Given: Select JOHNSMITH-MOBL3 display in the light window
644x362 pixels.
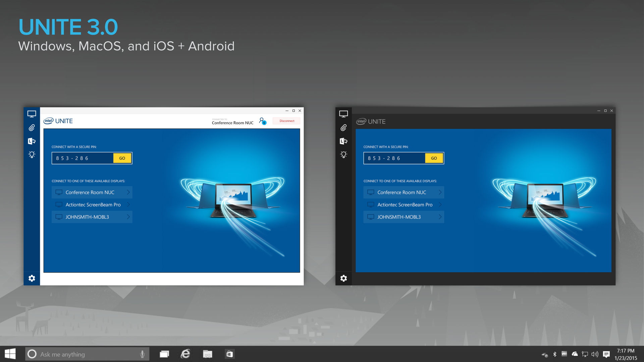Looking at the screenshot, I should pyautogui.click(x=87, y=217).
